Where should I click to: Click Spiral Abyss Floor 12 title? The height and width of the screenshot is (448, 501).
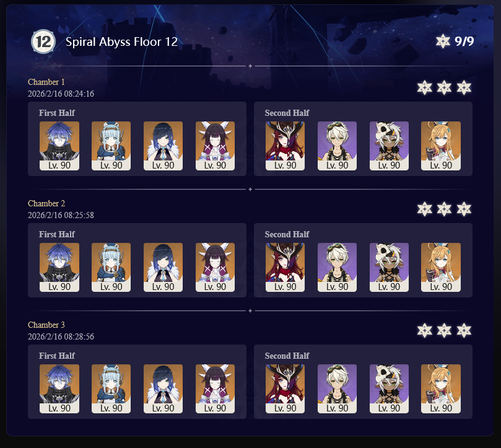coord(121,42)
